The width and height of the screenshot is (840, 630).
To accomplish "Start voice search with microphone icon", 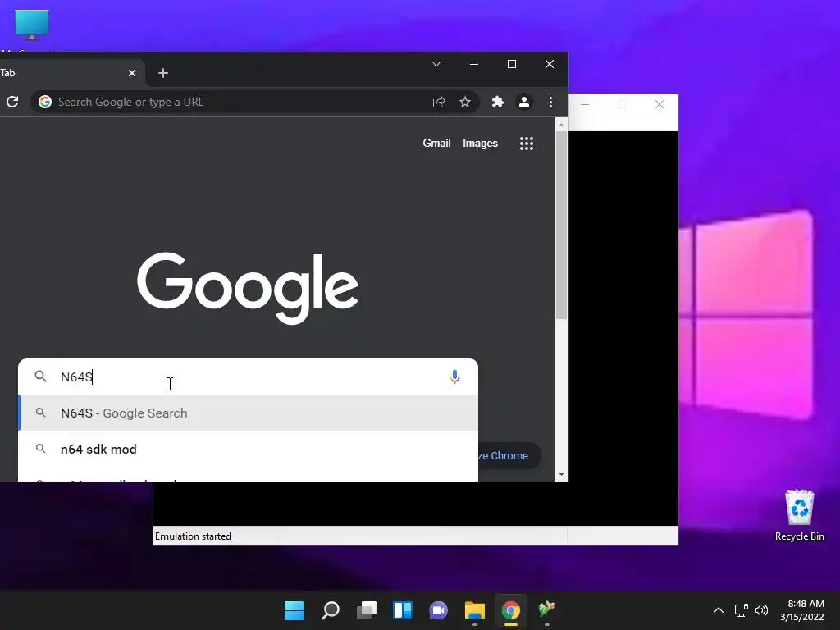I will [x=454, y=377].
